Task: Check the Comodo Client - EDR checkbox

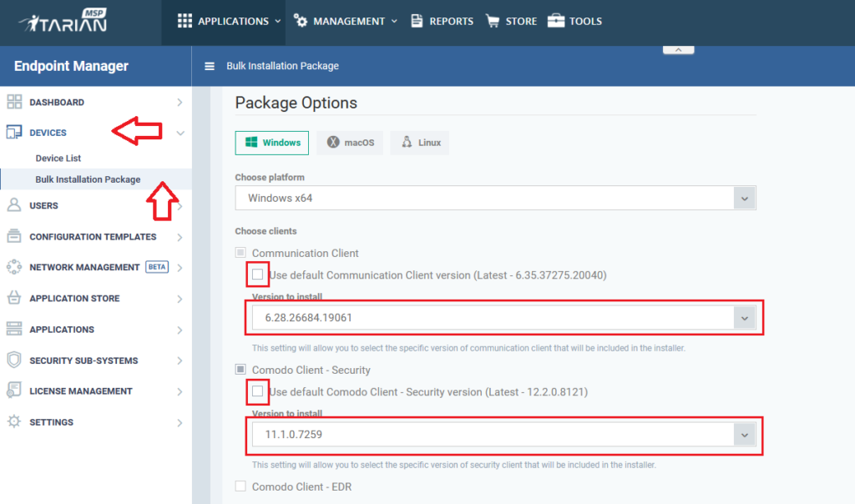Action: pos(240,486)
